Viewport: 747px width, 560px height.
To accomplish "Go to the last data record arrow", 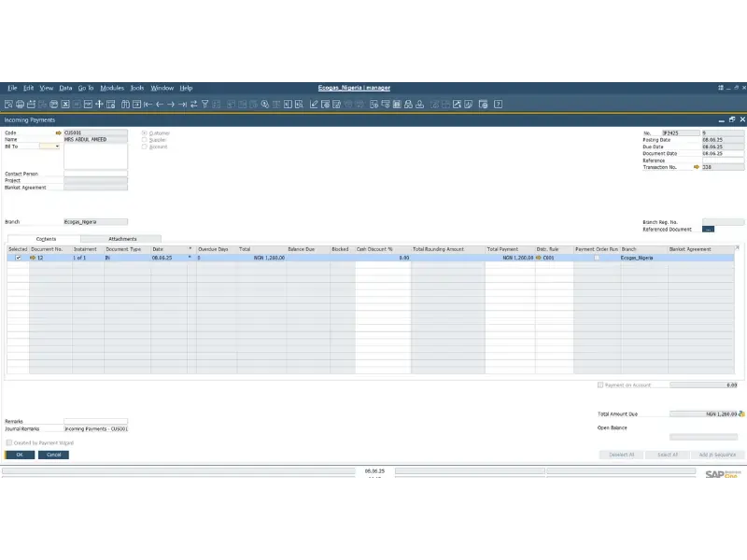I will pyautogui.click(x=182, y=104).
